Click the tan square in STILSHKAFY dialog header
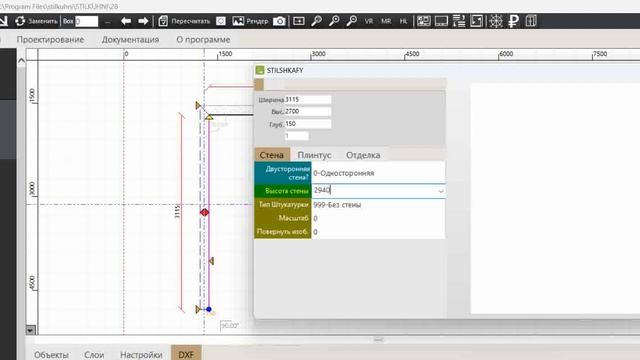This screenshot has width=640, height=360. point(259,84)
